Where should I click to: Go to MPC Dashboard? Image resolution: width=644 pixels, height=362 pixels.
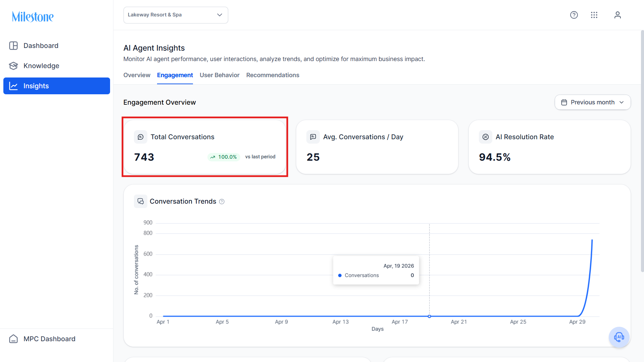pos(42,339)
